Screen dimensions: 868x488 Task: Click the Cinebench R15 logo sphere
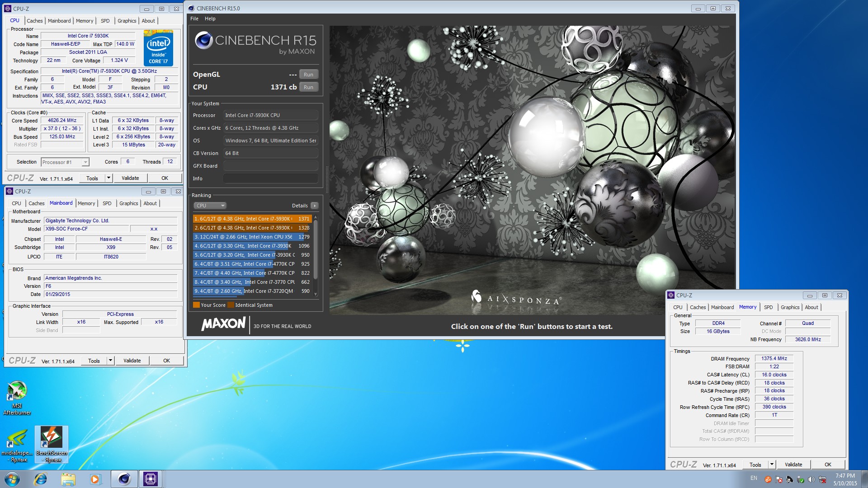click(204, 40)
